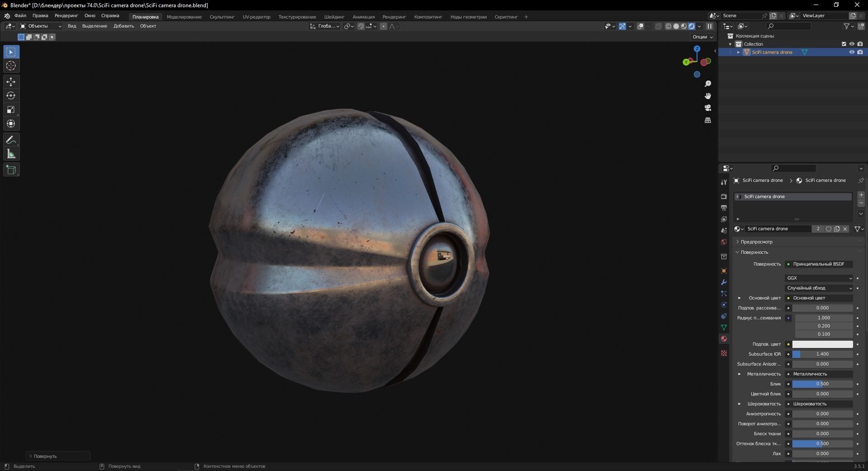Switch to the Shading workspace tab
This screenshot has height=471, width=868.
[x=334, y=17]
